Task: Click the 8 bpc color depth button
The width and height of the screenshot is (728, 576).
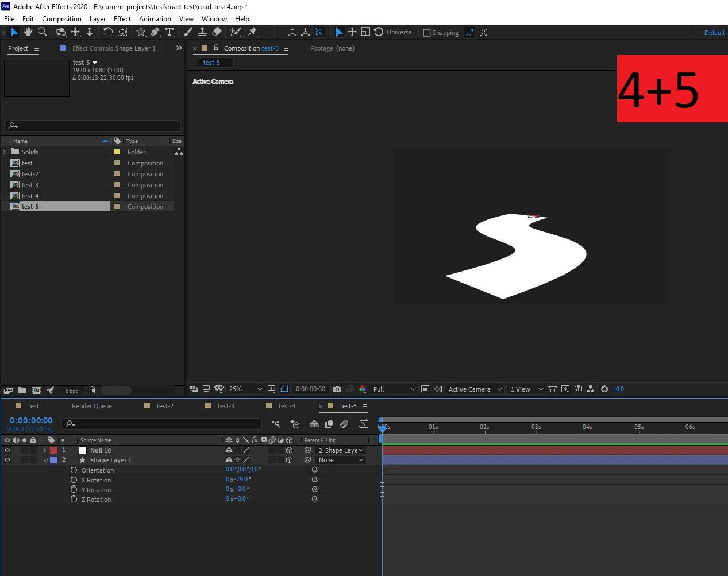Action: (71, 391)
